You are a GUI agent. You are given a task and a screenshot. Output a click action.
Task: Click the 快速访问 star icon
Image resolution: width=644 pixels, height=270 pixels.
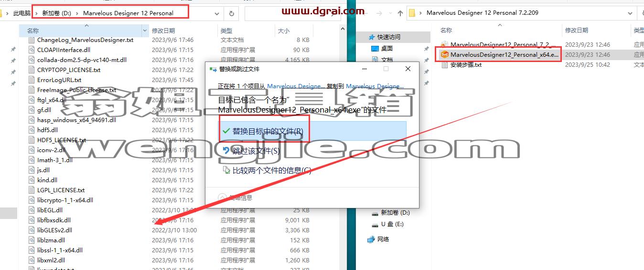(372, 37)
